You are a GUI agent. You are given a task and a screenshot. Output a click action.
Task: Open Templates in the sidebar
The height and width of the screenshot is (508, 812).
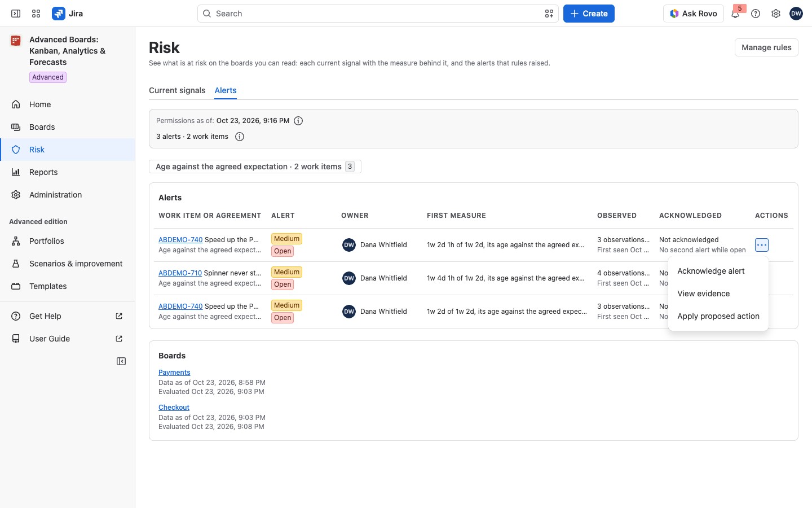point(68,286)
